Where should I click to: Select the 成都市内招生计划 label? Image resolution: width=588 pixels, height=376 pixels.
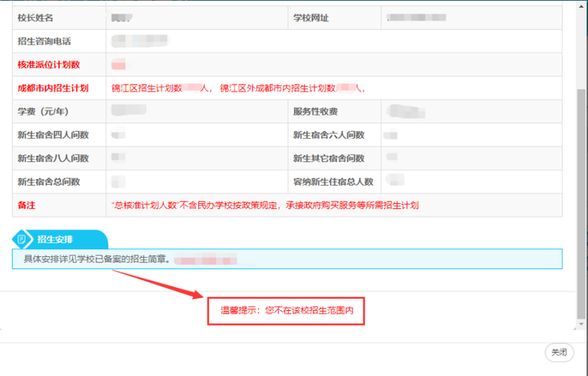coord(53,88)
